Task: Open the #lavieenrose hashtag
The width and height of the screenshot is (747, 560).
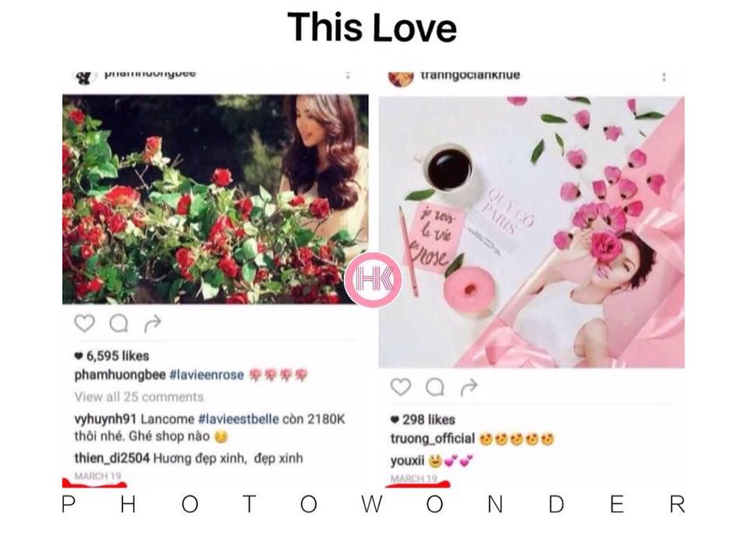Action: point(207,375)
